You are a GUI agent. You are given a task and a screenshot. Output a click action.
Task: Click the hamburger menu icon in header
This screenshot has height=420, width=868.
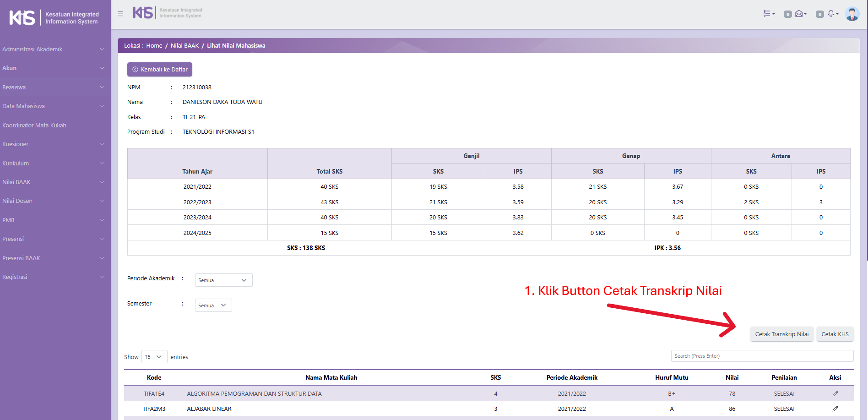click(x=120, y=14)
